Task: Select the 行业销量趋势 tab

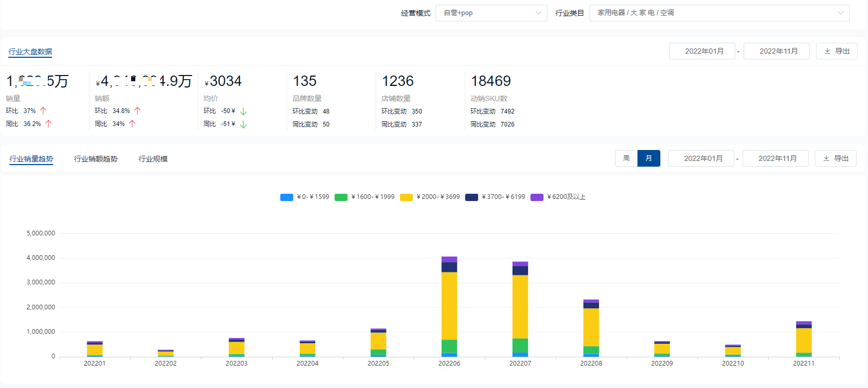Action: (31, 159)
